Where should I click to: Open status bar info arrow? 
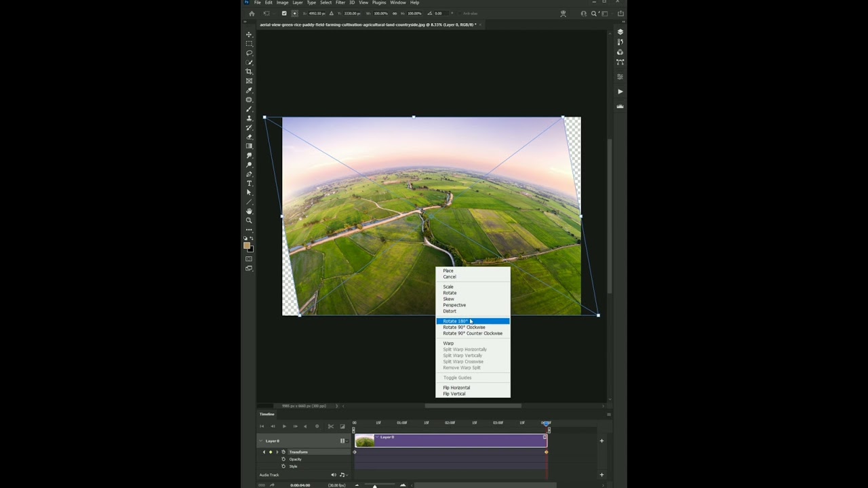pos(337,406)
